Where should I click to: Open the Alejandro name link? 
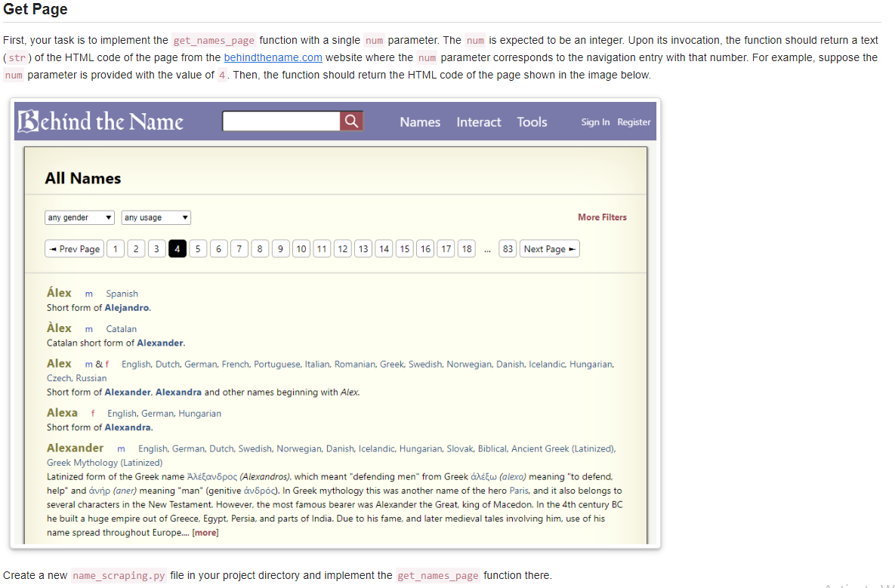pos(127,307)
